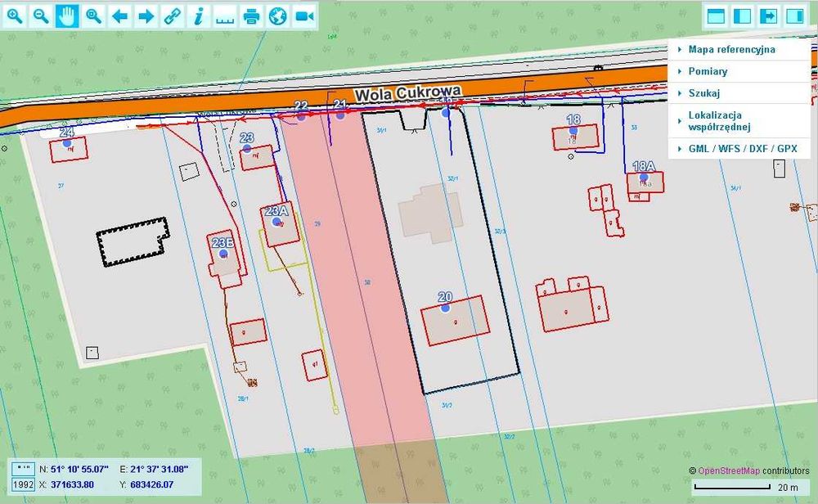Click parcel number 29 label
The width and height of the screenshot is (818, 504).
point(317,224)
